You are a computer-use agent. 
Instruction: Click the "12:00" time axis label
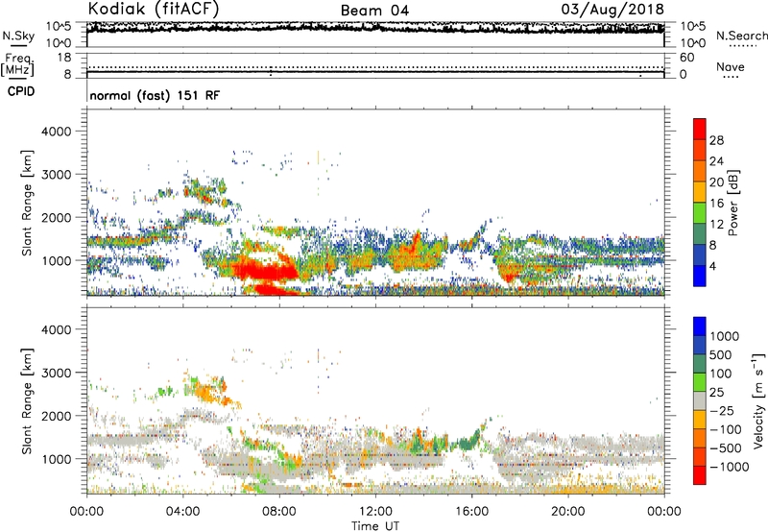(375, 512)
